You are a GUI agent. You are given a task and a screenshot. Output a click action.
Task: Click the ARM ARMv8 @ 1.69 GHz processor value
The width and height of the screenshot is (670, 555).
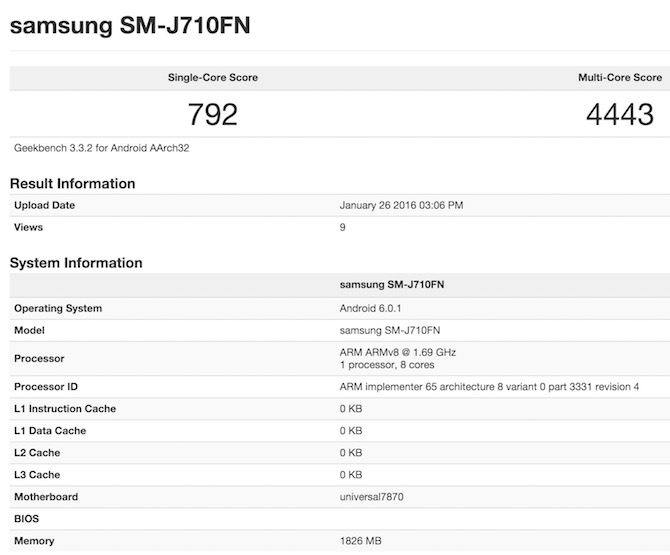(x=398, y=352)
